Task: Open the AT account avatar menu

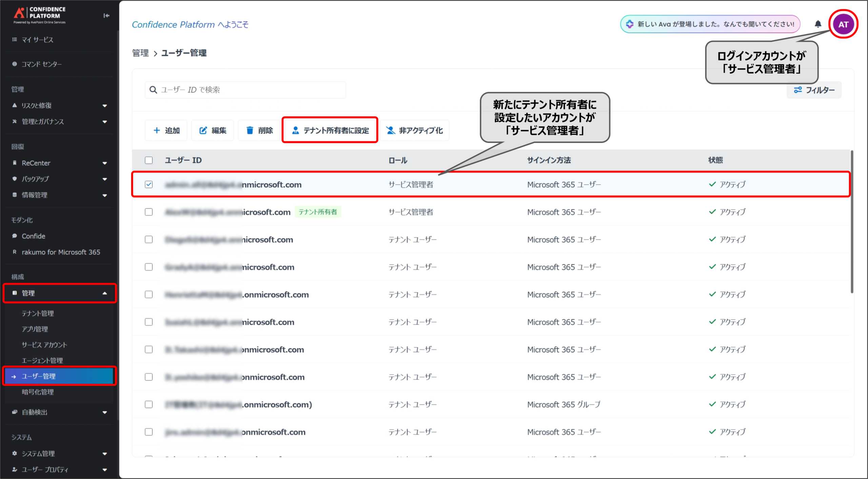Action: (x=843, y=24)
